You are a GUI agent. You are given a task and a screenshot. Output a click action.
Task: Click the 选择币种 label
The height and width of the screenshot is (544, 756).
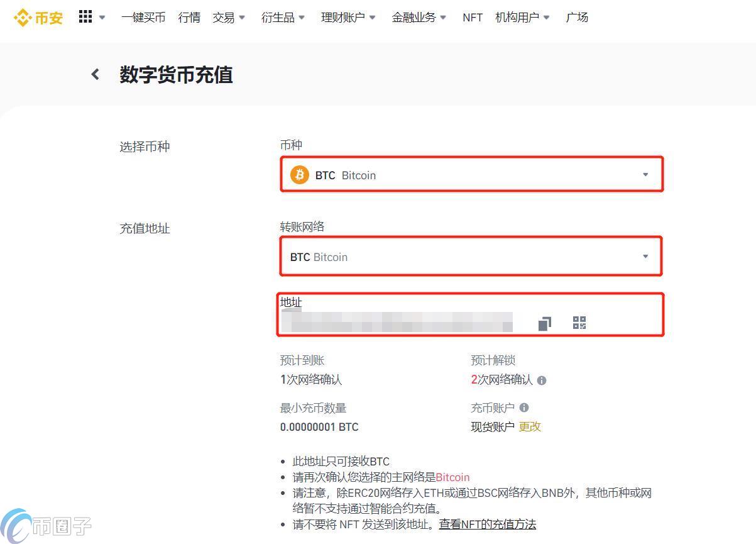pyautogui.click(x=145, y=147)
